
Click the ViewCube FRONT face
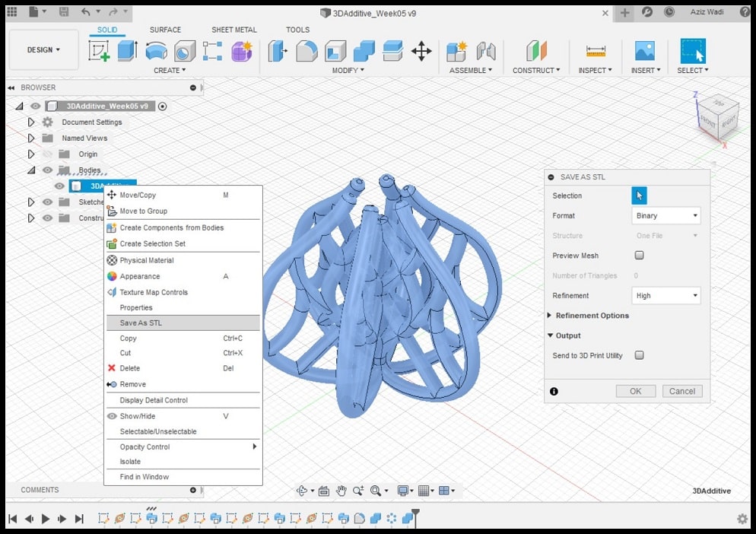click(708, 121)
